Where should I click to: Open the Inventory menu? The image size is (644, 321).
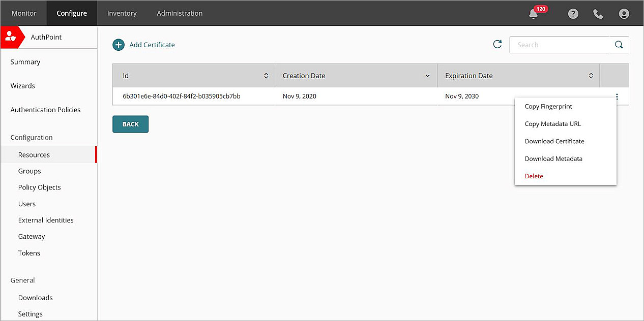pos(122,13)
